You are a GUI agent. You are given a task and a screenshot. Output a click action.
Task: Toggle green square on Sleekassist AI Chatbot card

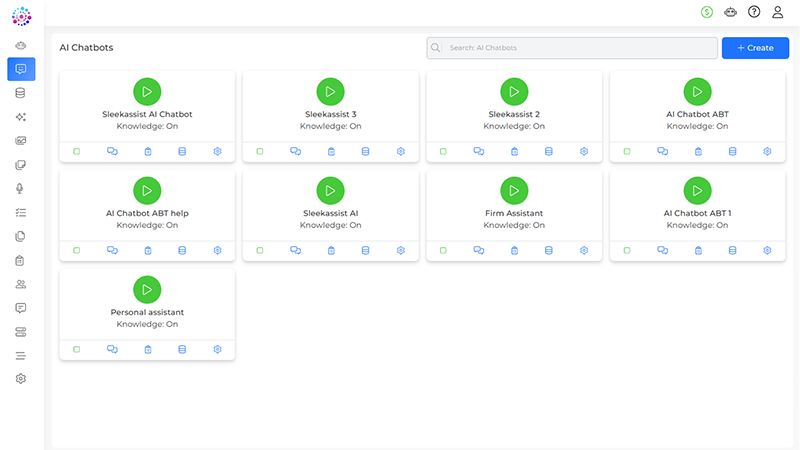(77, 152)
